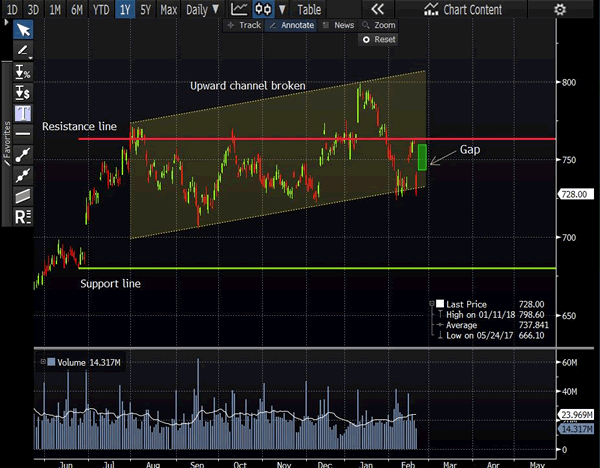This screenshot has width=600, height=468.
Task: Open the chart type dropdown arrow
Action: point(282,9)
